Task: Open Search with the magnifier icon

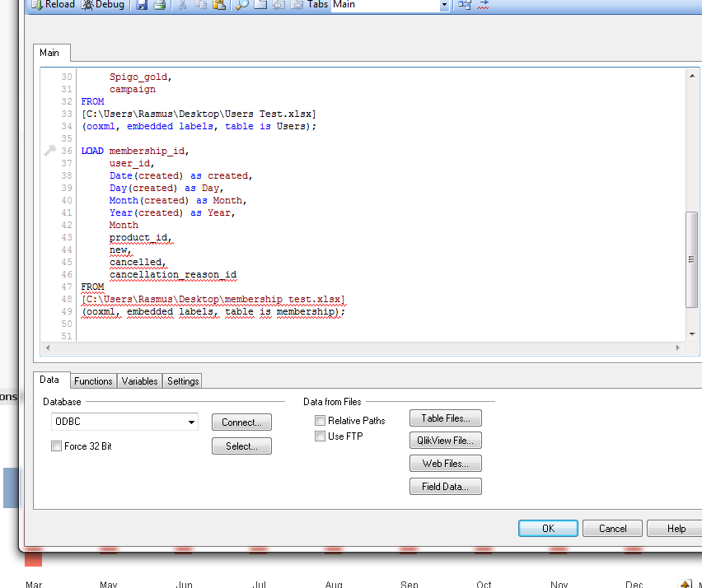Action: click(x=242, y=5)
